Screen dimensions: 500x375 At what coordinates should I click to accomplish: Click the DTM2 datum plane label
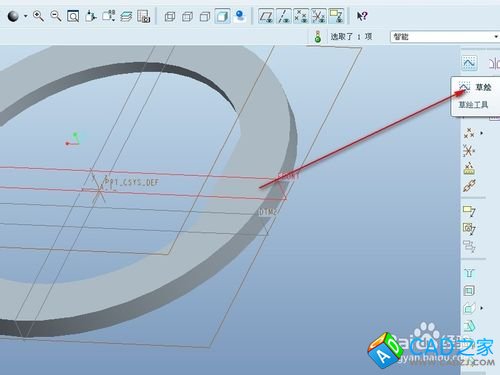click(x=268, y=212)
